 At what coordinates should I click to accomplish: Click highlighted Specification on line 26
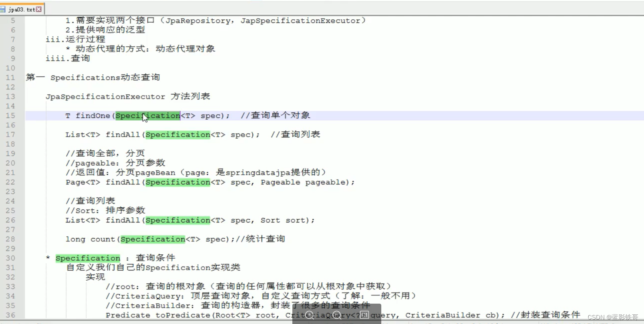tap(178, 220)
